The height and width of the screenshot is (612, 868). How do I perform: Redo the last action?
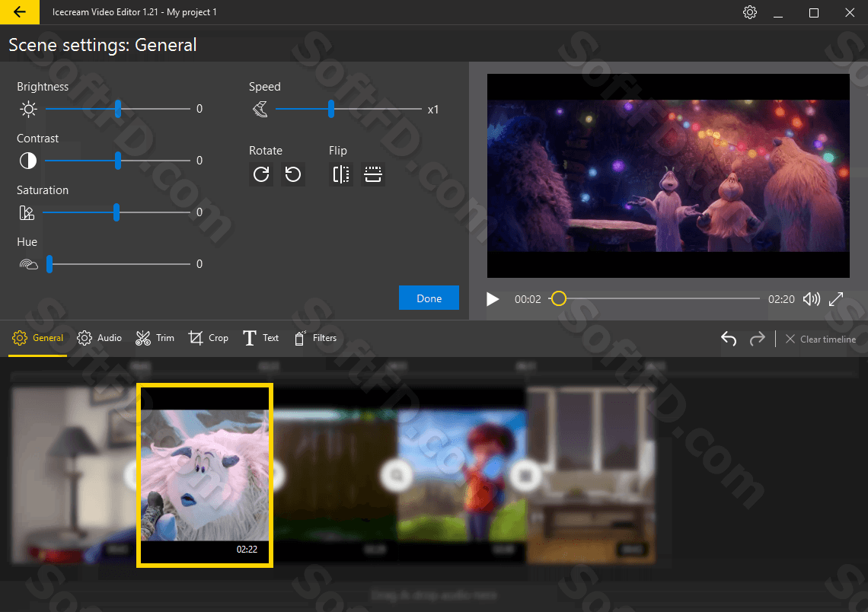[x=758, y=339]
